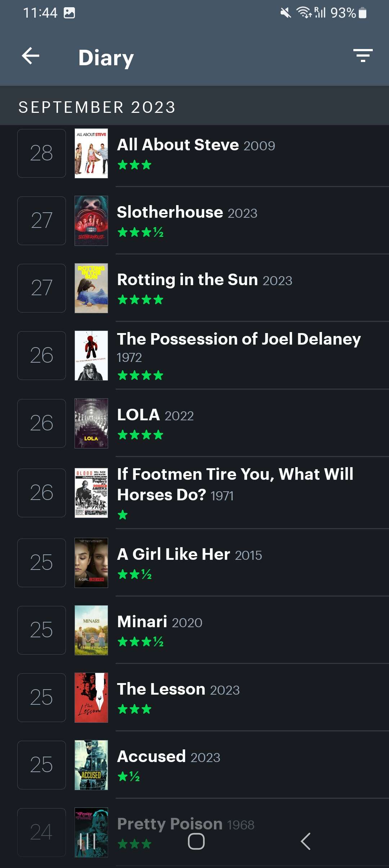The width and height of the screenshot is (389, 868).
Task: Select If Footmen Tire You entry title
Action: tap(235, 484)
